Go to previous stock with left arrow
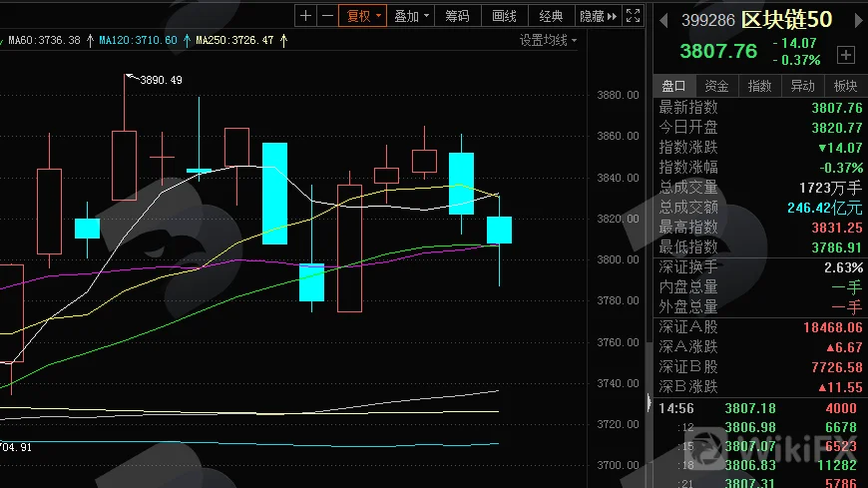The image size is (868, 488). pyautogui.click(x=663, y=21)
